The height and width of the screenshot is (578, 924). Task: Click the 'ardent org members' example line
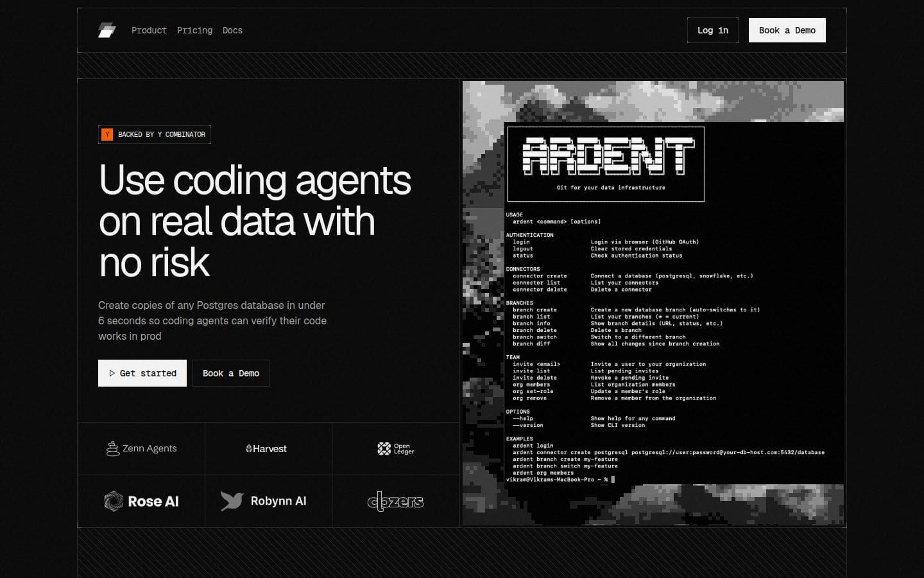[543, 473]
